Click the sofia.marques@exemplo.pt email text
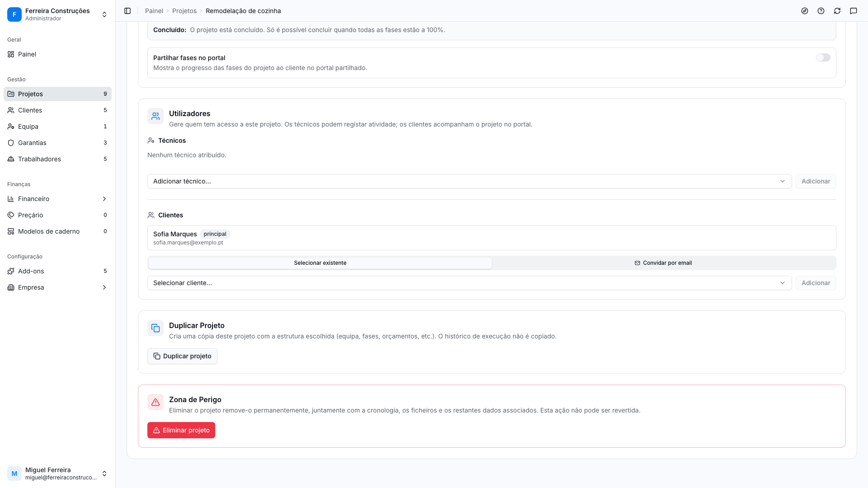Viewport: 868px width, 488px height. coord(188,243)
